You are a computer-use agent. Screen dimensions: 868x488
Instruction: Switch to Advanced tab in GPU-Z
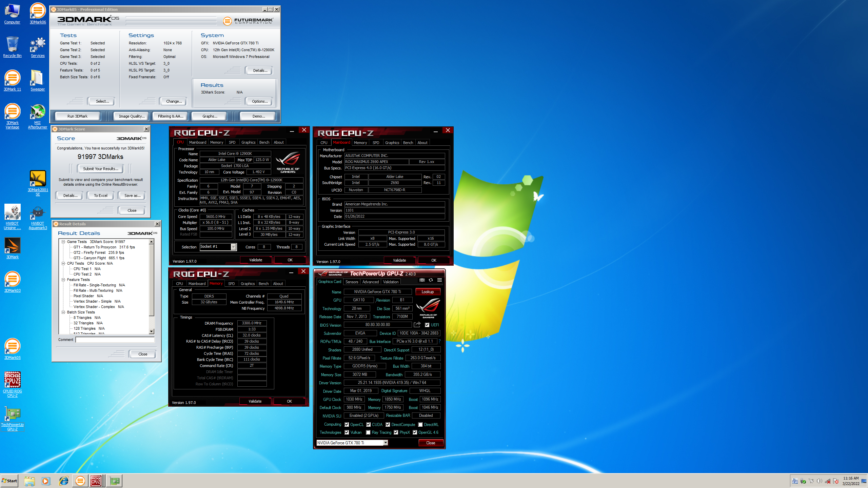[x=371, y=282]
